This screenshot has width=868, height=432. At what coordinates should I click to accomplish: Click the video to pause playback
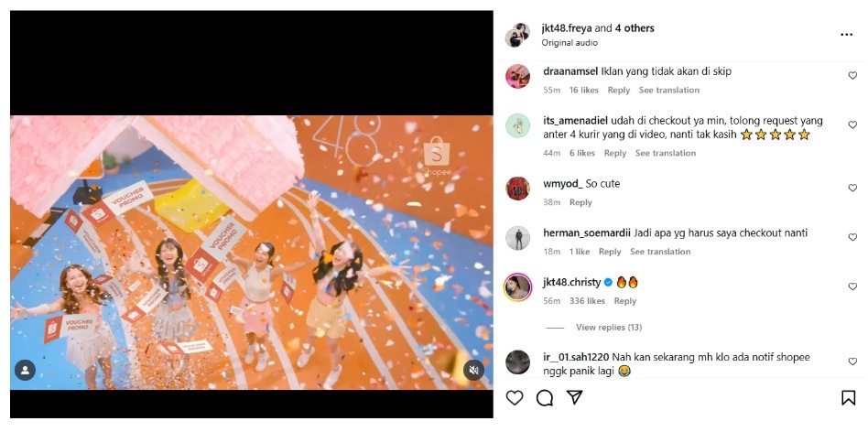coord(251,253)
